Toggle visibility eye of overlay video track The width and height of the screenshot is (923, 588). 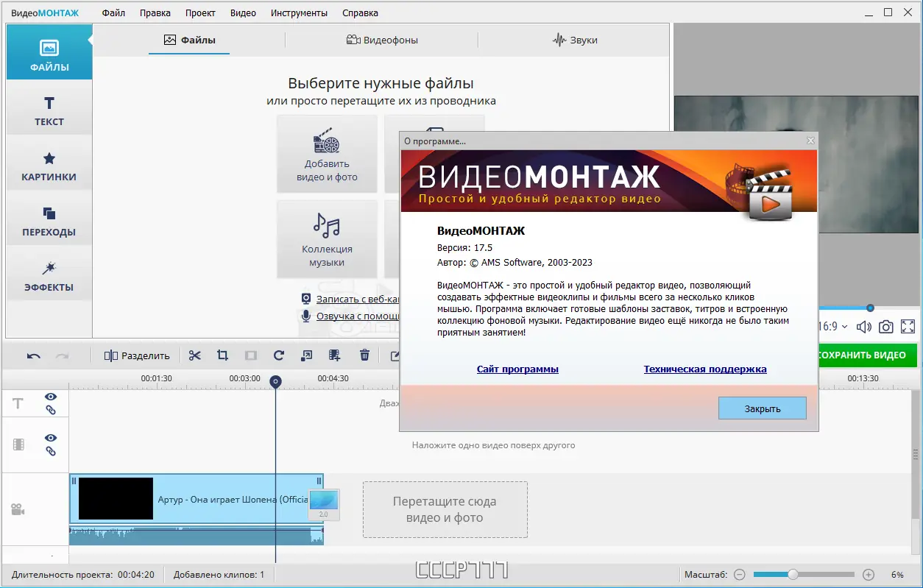(51, 438)
